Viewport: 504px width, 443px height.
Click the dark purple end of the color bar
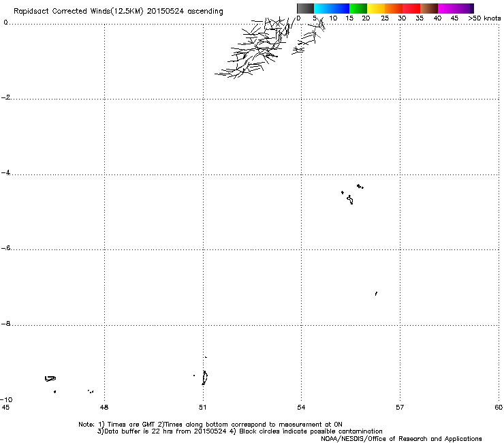472,8
